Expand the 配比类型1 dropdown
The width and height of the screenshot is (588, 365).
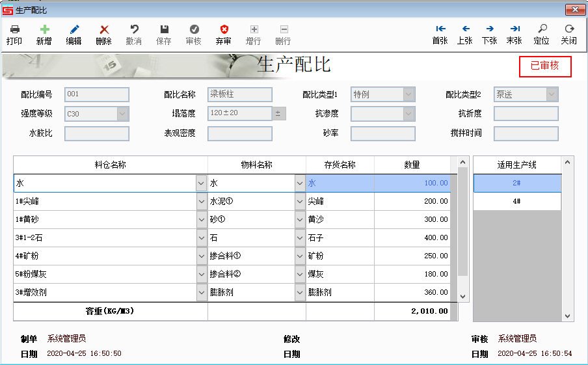click(x=408, y=94)
